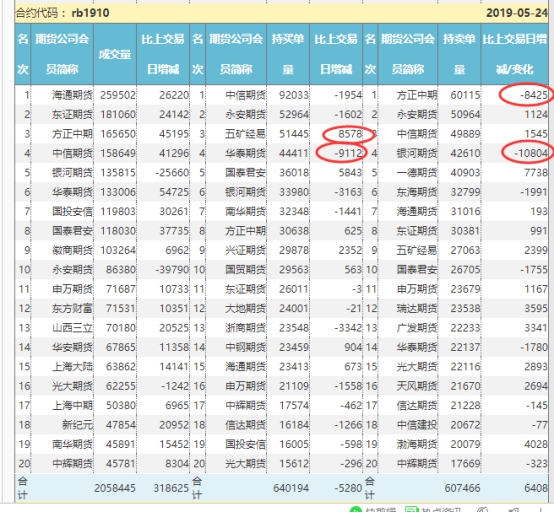Click long position change 8578

pyautogui.click(x=350, y=134)
